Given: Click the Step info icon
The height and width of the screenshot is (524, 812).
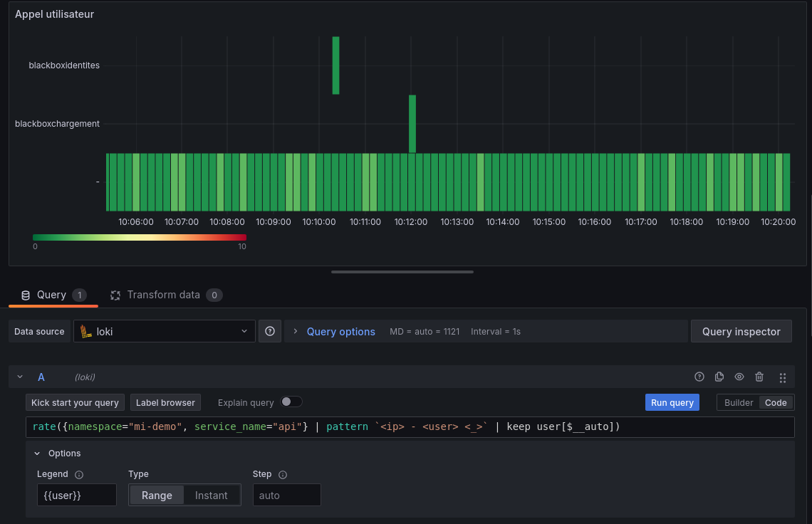Looking at the screenshot, I should 283,475.
